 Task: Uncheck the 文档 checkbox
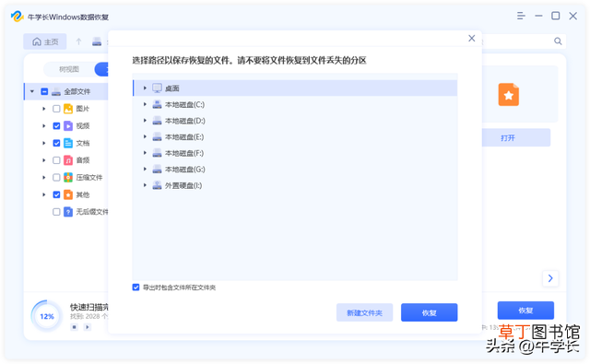point(56,143)
